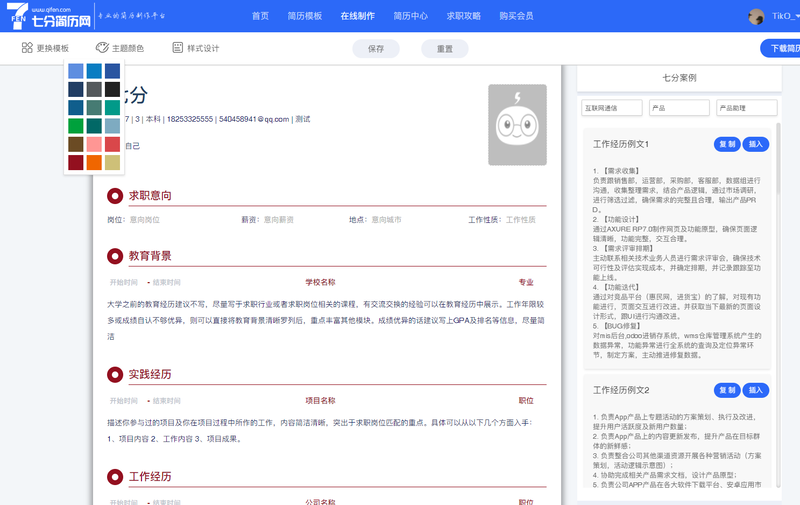800x505 pixels.
Task: Click the resume photo placeholder
Action: [x=517, y=125]
